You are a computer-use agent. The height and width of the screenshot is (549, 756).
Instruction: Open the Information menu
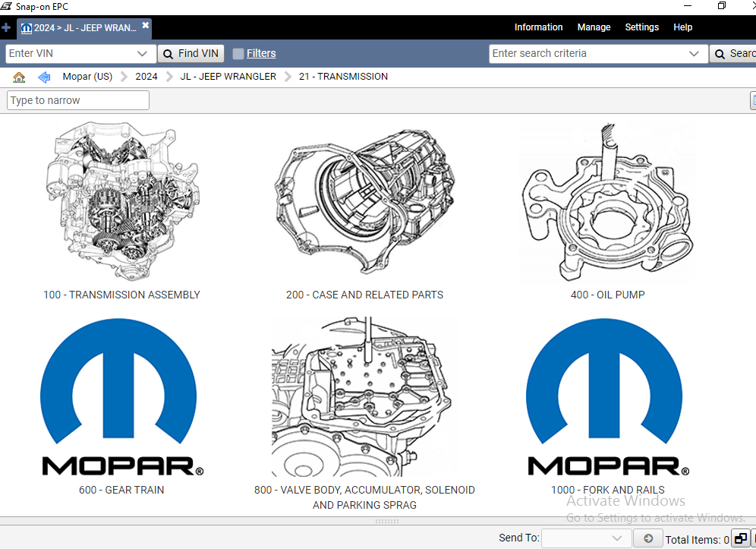538,27
